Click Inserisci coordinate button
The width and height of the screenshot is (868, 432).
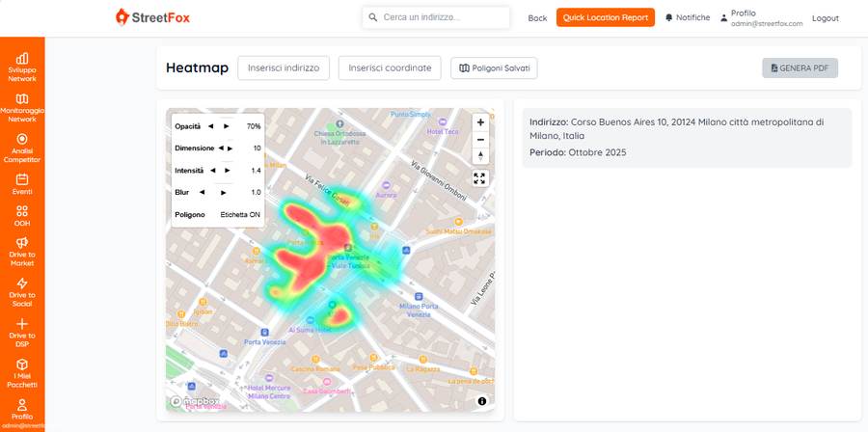pos(390,68)
